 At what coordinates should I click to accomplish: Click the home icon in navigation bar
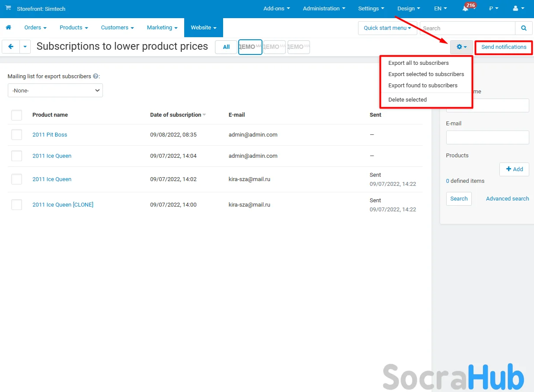pyautogui.click(x=8, y=28)
